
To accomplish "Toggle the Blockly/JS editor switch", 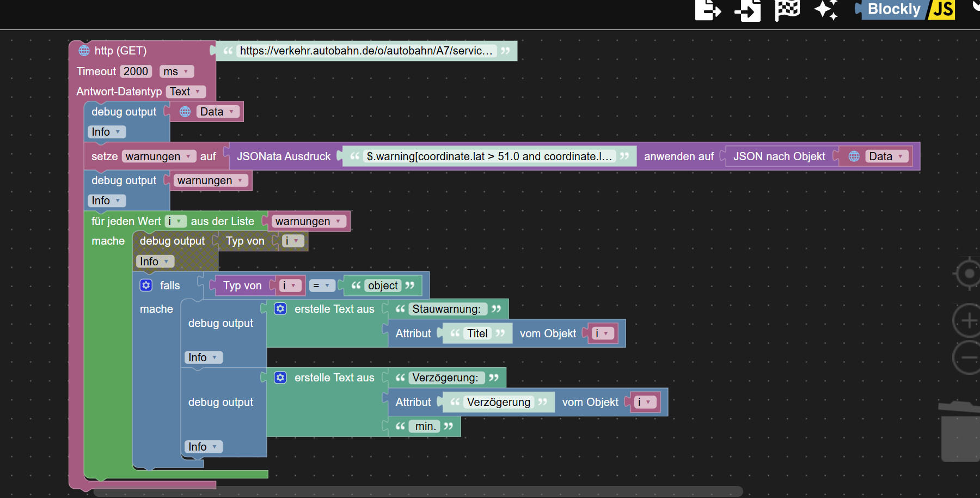I will (x=905, y=9).
